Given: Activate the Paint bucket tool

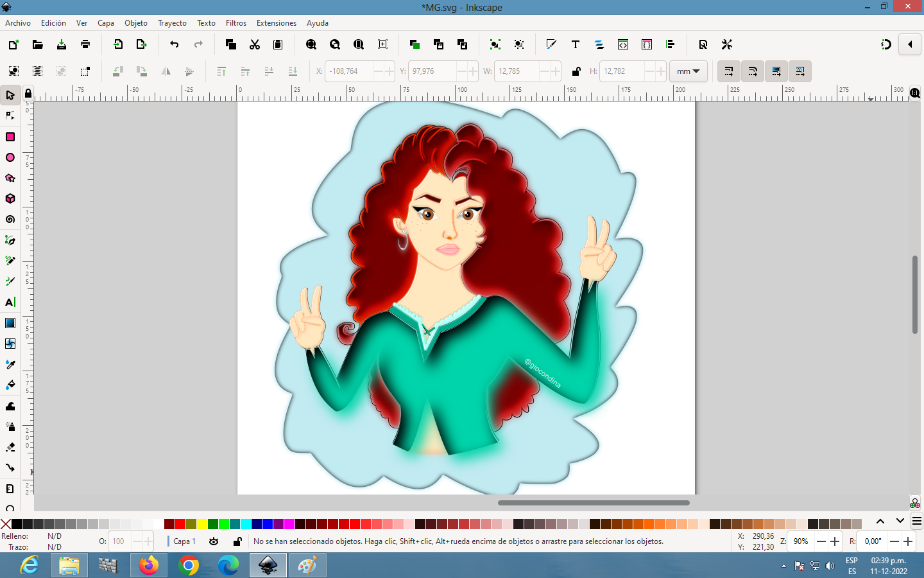Looking at the screenshot, I should pos(10,385).
